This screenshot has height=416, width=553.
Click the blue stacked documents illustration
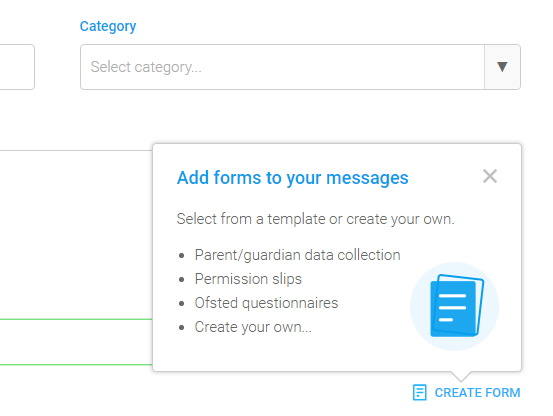coord(455,306)
